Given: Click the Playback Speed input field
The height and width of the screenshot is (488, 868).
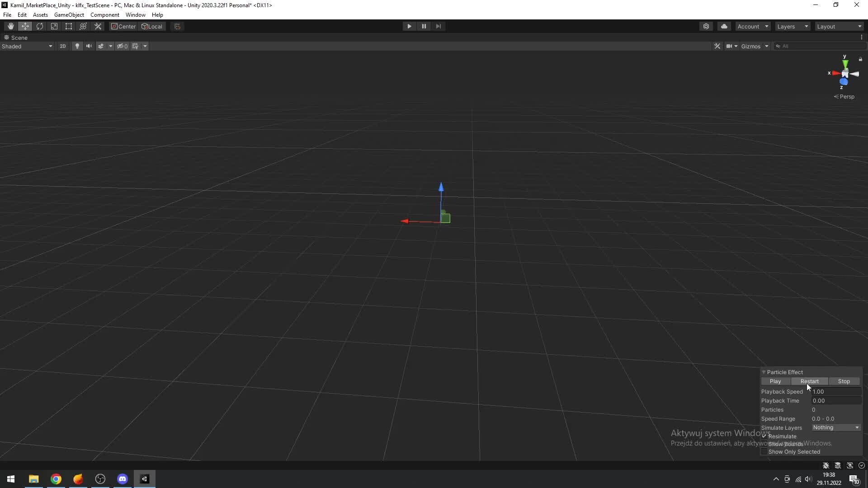Looking at the screenshot, I should (x=835, y=392).
